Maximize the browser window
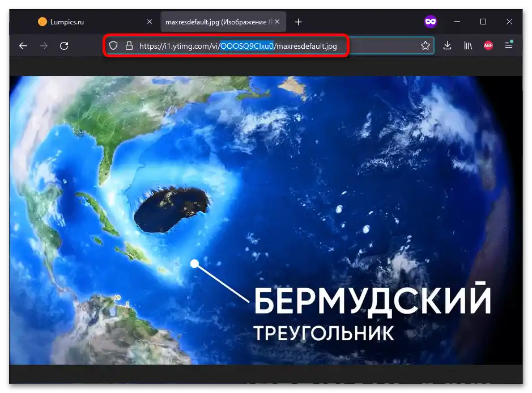532x393 pixels. pyautogui.click(x=483, y=22)
